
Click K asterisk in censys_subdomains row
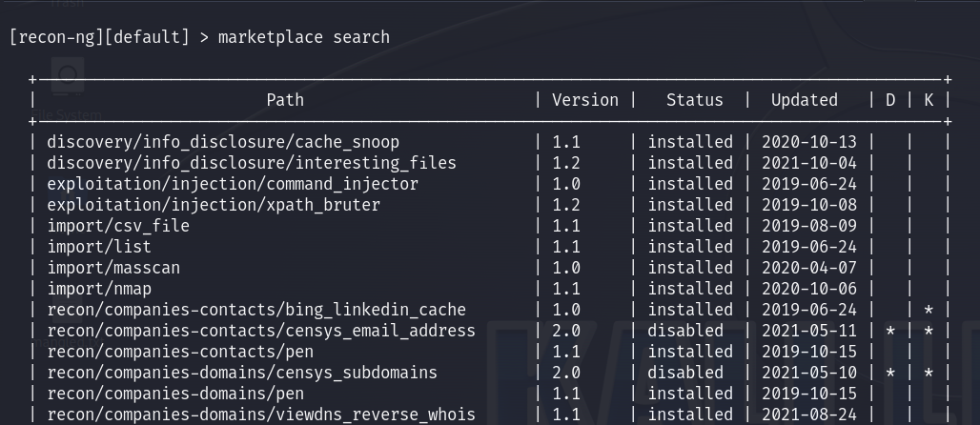pyautogui.click(x=929, y=374)
